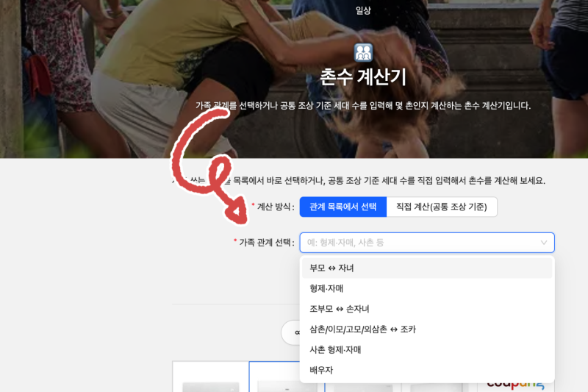The width and height of the screenshot is (588, 392).
Task: Choose 부모 ↔ 자녀 option
Action: click(427, 268)
